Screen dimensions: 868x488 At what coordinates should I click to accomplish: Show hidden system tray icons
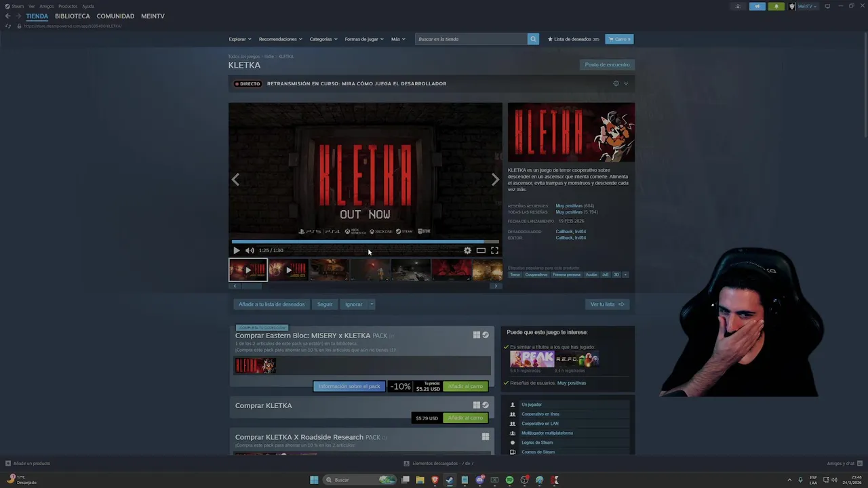point(789,480)
